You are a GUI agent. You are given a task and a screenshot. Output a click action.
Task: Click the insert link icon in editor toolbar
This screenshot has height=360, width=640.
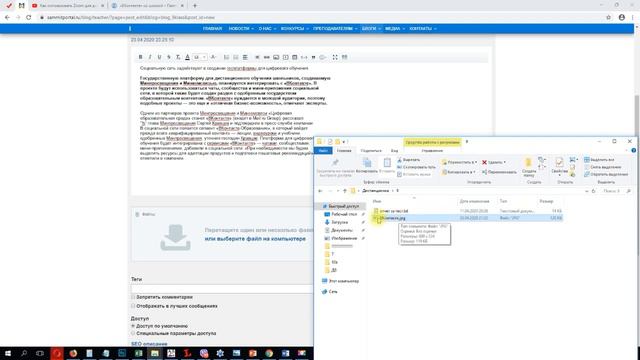click(x=267, y=57)
